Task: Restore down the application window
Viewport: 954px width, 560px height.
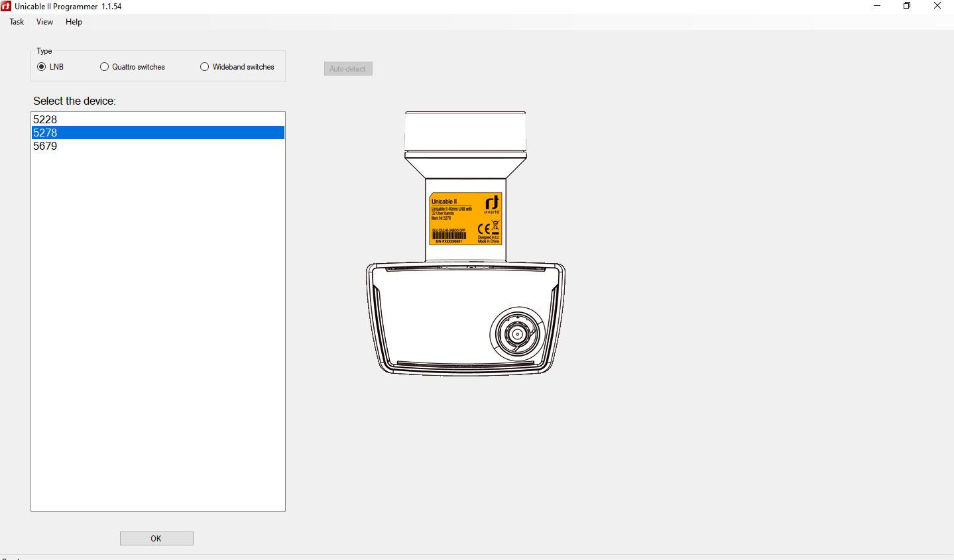Action: tap(907, 7)
